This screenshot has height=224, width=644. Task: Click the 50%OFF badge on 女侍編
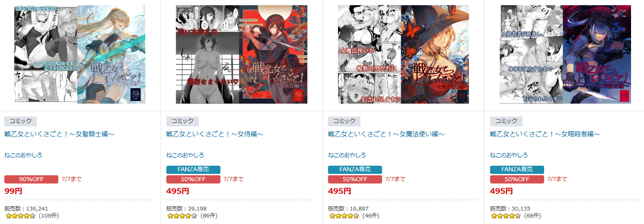(x=193, y=179)
